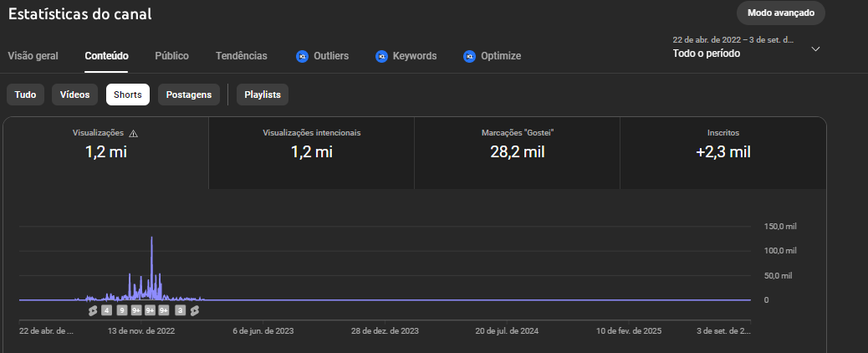Enable the Postagens filter chip
Screen dimensions: 868x353
[x=189, y=95]
